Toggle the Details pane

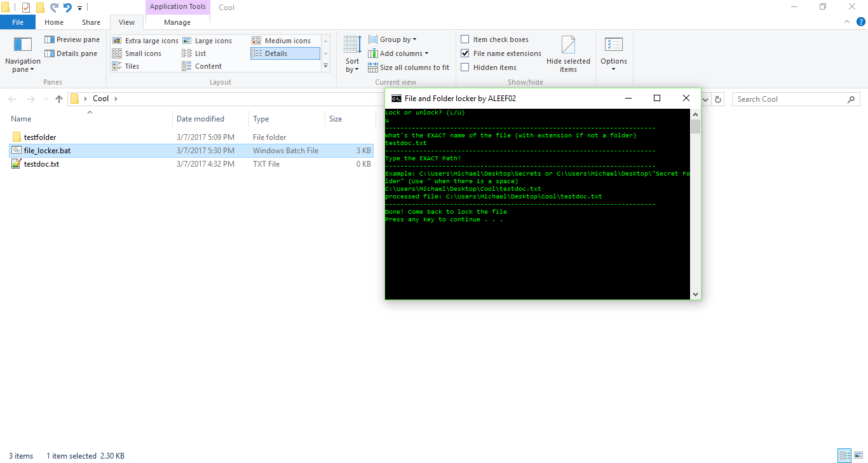(x=71, y=53)
